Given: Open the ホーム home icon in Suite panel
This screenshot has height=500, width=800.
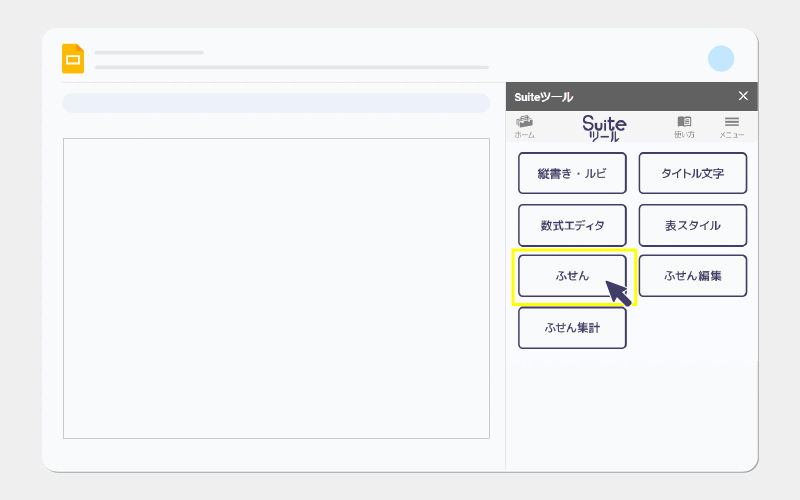Looking at the screenshot, I should [524, 127].
